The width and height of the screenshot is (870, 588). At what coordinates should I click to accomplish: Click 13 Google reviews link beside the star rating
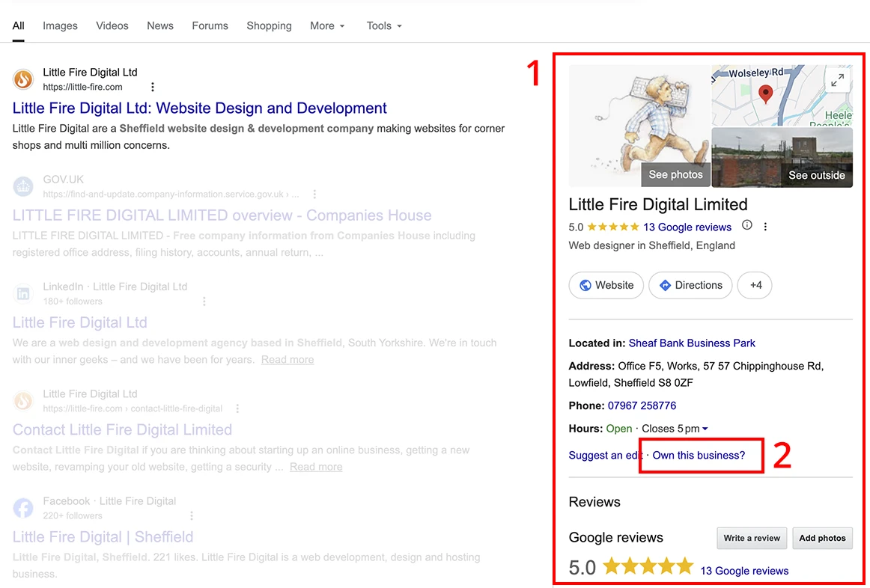[687, 227]
